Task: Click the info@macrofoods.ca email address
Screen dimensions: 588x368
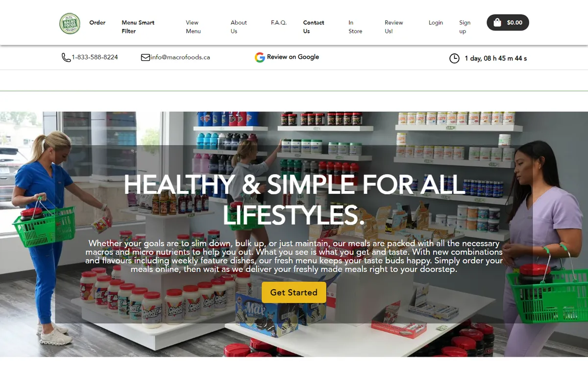Action: click(x=180, y=57)
